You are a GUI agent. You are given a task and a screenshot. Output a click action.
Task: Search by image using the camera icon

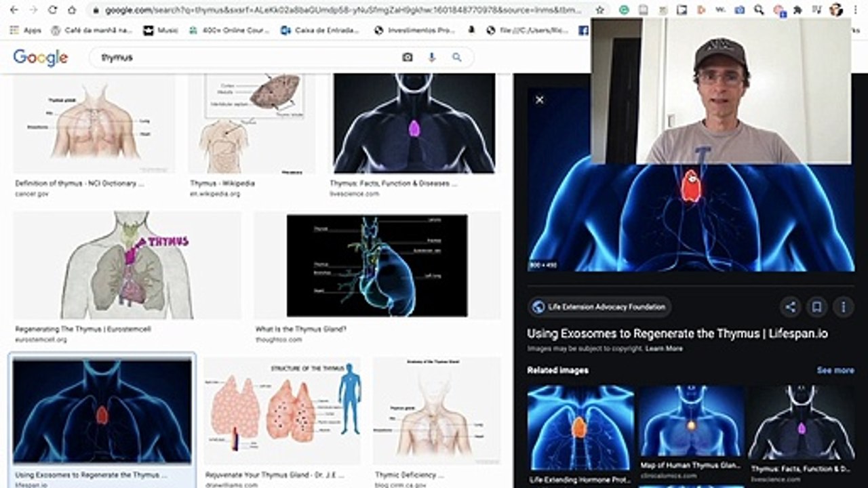click(407, 58)
